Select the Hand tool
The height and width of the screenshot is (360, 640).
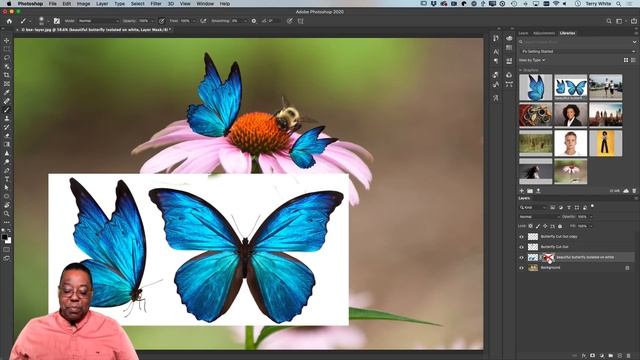pos(7,205)
